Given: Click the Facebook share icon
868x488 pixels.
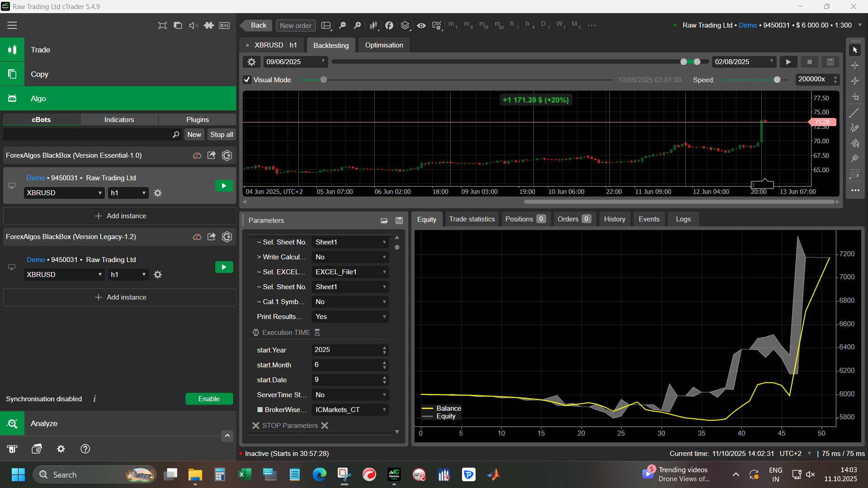Looking at the screenshot, I should click(389, 25).
